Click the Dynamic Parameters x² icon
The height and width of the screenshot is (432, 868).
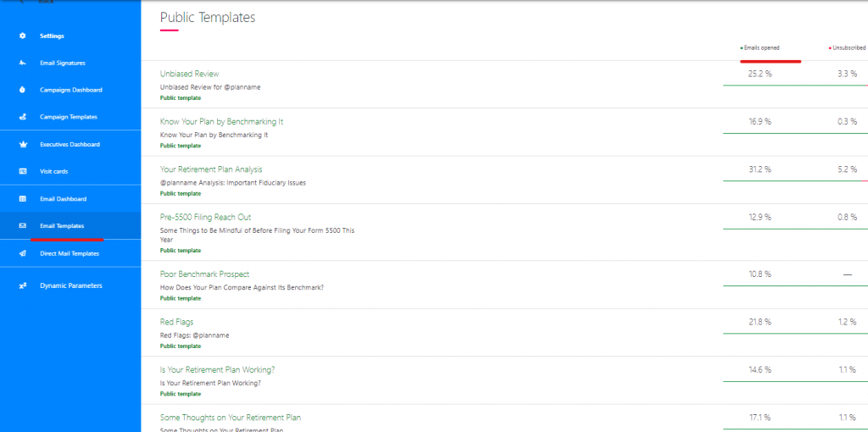tap(23, 285)
